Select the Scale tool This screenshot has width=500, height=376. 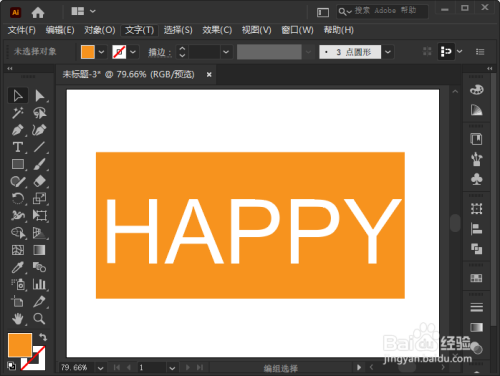pos(39,198)
